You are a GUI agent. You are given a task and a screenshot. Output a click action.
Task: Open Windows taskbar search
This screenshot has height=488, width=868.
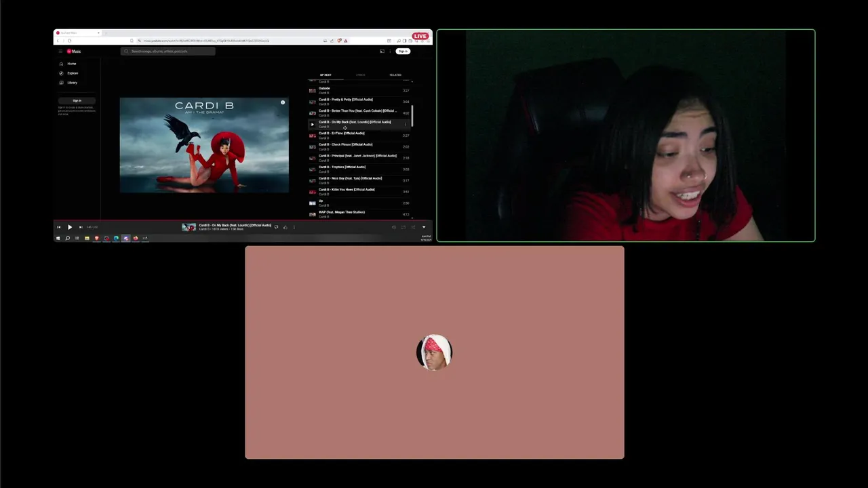coord(68,238)
